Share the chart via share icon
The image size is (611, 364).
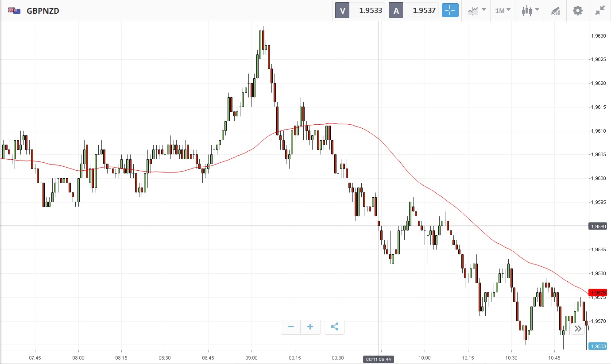click(334, 327)
